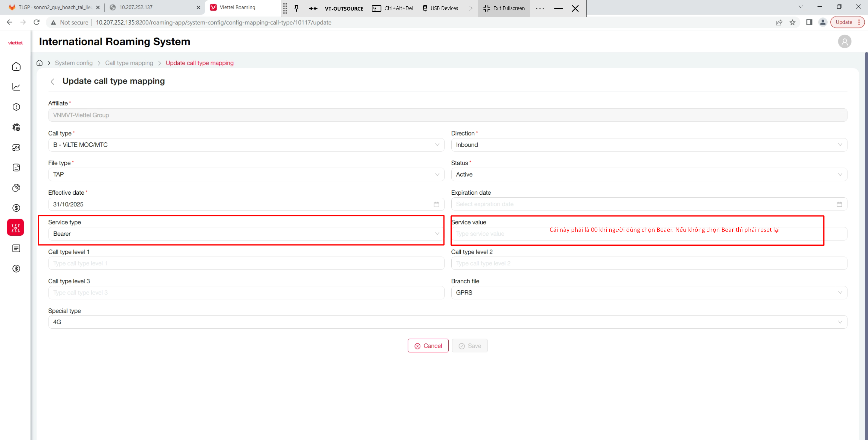
Task: Click the Call type level 1 input field
Action: click(x=246, y=263)
